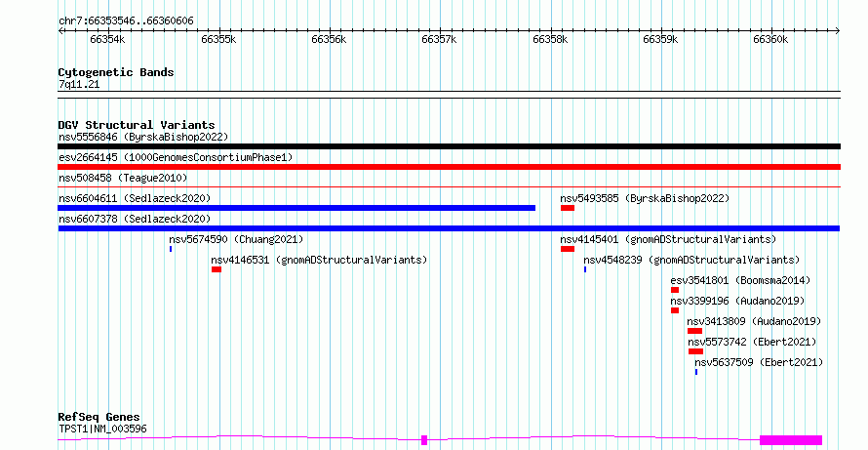The height and width of the screenshot is (450, 868).
Task: Click the DGV Structural Variants track title
Action: (137, 125)
